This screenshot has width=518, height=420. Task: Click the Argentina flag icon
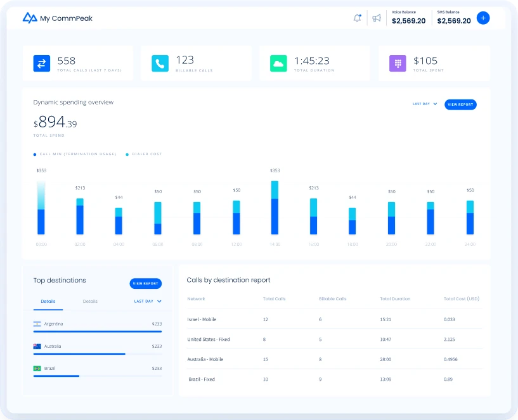(x=37, y=324)
